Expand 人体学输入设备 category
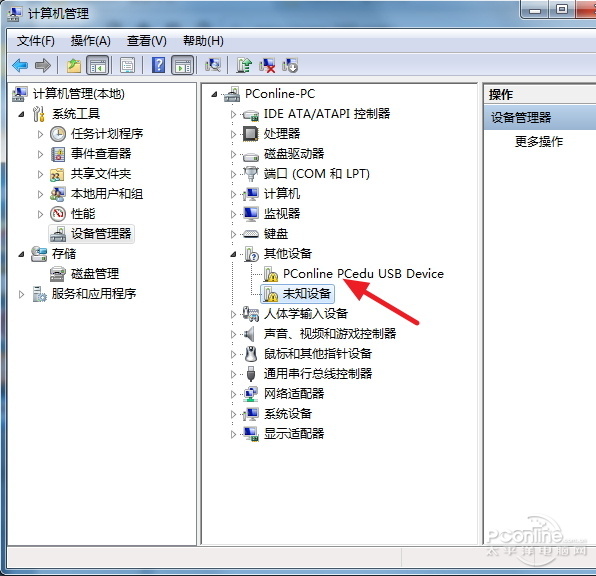Screen dimensions: 596x576 (x=233, y=314)
